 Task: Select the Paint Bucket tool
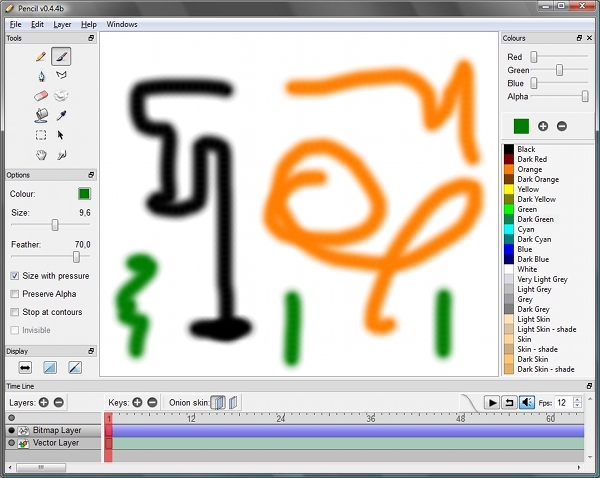41,115
